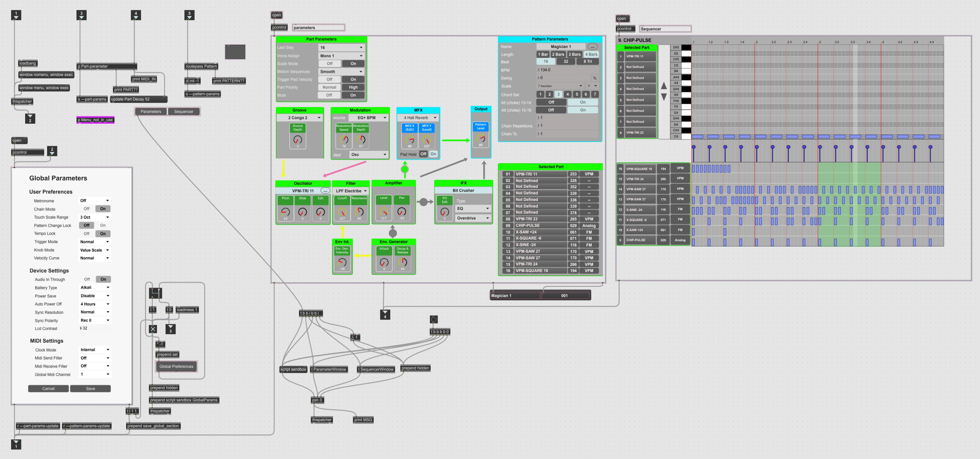Image resolution: width=980 pixels, height=459 pixels.
Task: Click the Decay & Release envelope knob
Action: click(x=403, y=262)
